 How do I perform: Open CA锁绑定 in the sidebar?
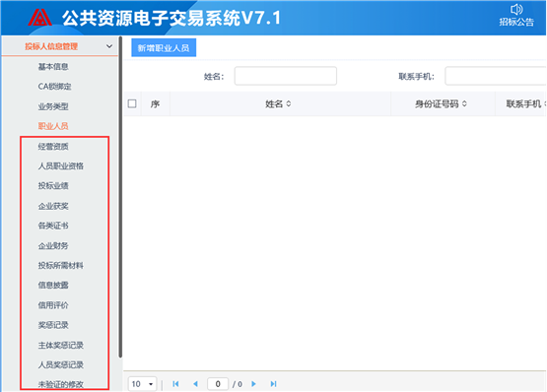(55, 87)
